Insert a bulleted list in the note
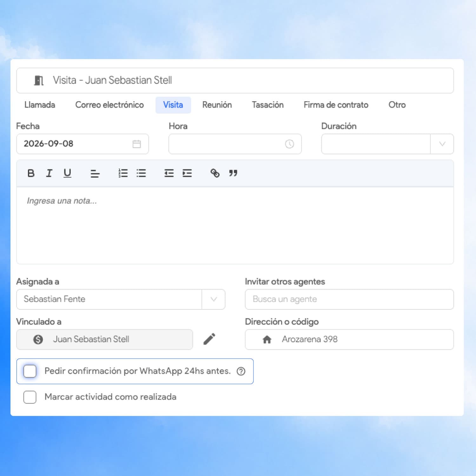476x476 pixels. pos(141,173)
